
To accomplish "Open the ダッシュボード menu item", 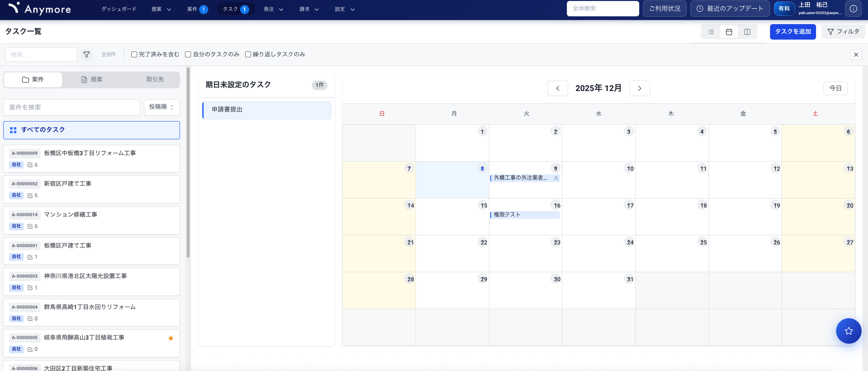I will pyautogui.click(x=119, y=9).
